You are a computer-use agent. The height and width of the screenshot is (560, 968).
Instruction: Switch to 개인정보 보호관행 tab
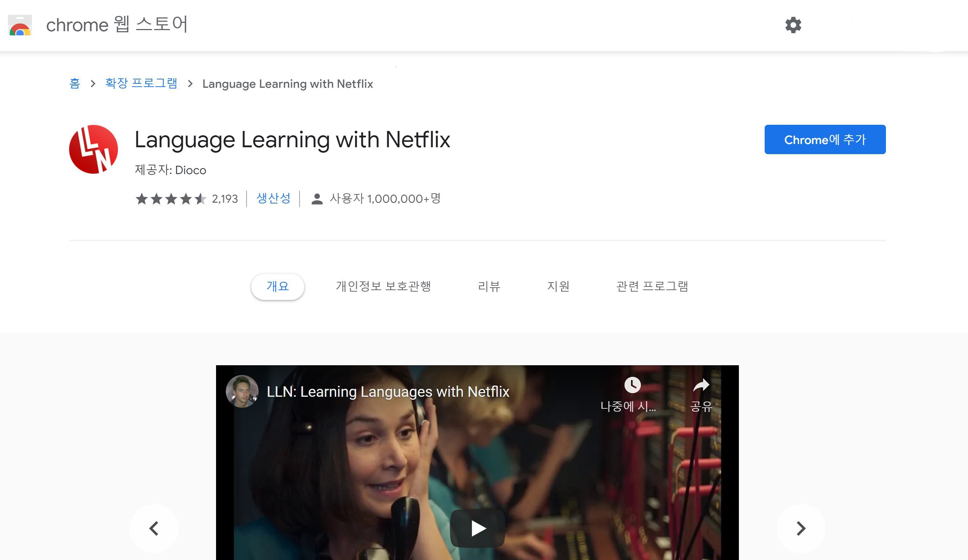click(x=383, y=286)
